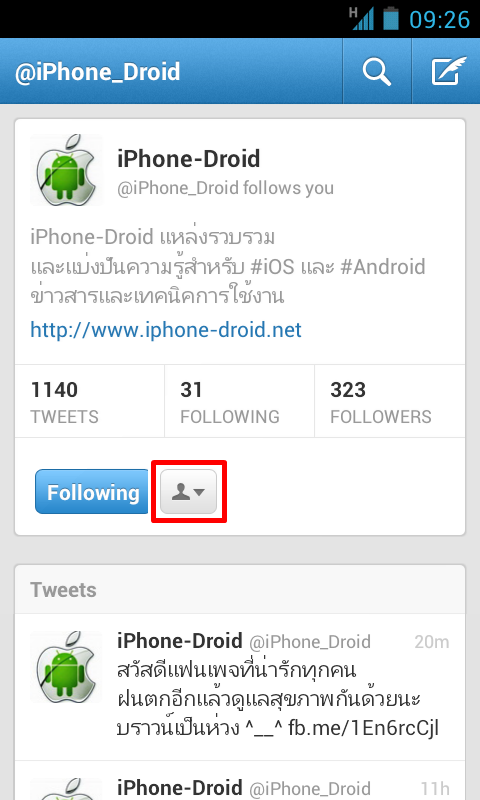This screenshot has height=800, width=480.
Task: Tap the Tweets section header
Action: click(63, 590)
